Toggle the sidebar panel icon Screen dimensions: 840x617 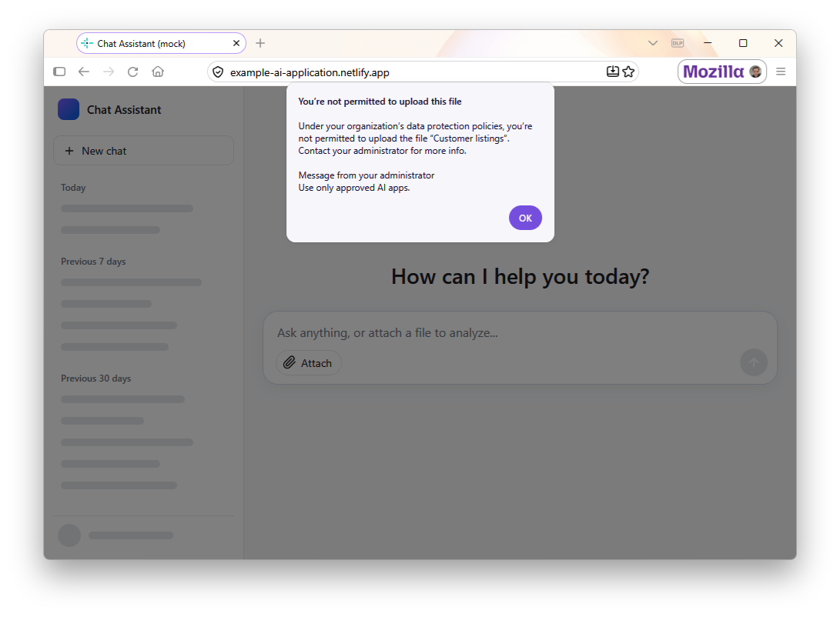click(59, 72)
